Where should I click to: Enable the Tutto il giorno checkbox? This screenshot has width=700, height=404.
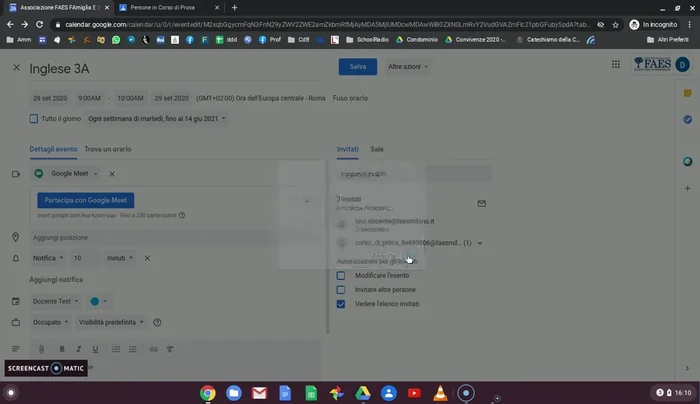tap(34, 119)
